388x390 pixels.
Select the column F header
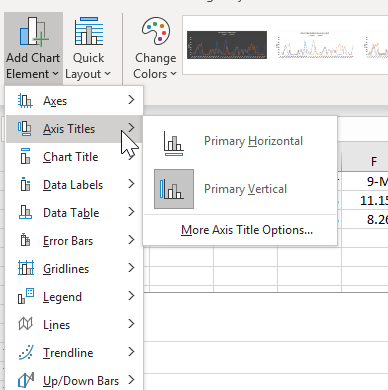(365, 162)
